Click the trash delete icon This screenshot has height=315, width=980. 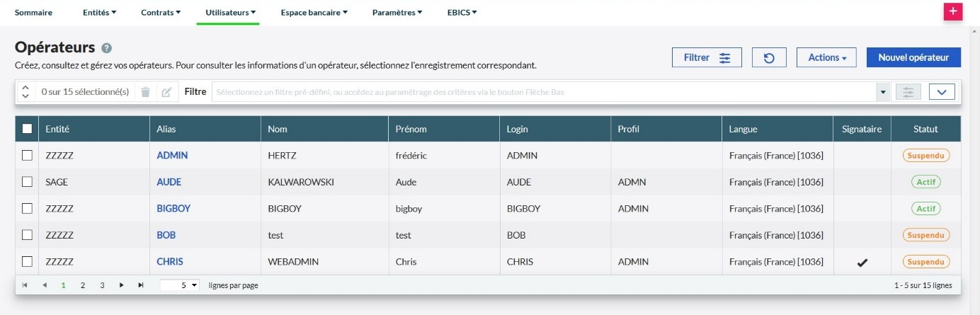(x=145, y=92)
